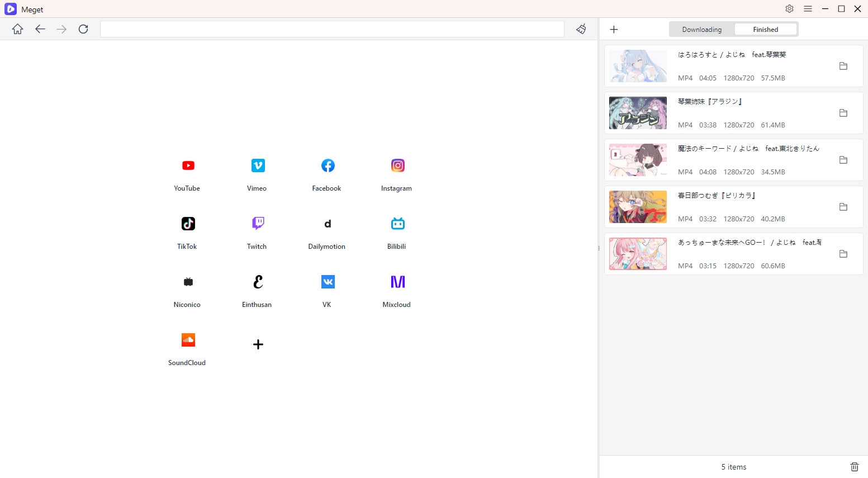Select the title 琴葉姉妹『アラジン』
The height and width of the screenshot is (478, 868).
(710, 102)
